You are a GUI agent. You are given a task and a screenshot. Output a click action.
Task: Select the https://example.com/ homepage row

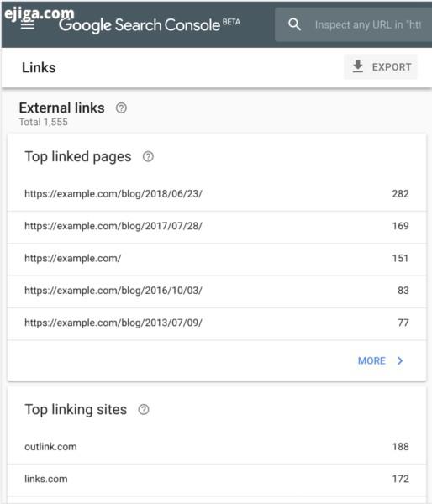click(217, 259)
